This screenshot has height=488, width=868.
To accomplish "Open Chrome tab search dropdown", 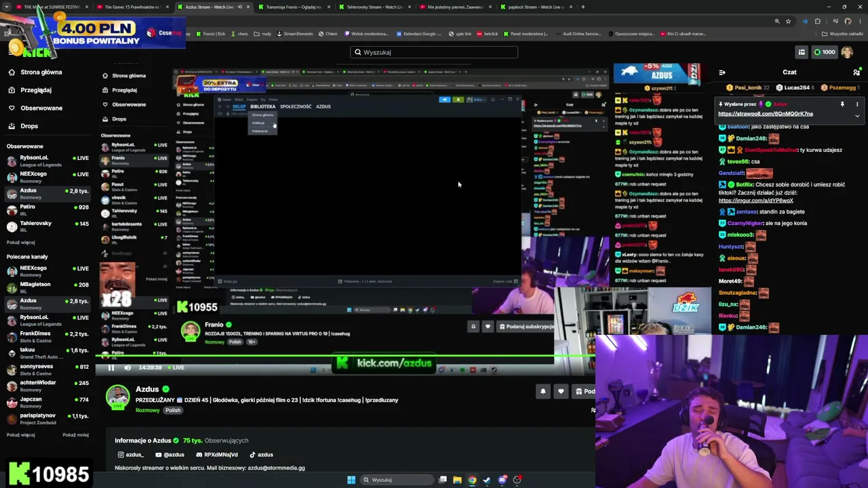I will point(7,7).
